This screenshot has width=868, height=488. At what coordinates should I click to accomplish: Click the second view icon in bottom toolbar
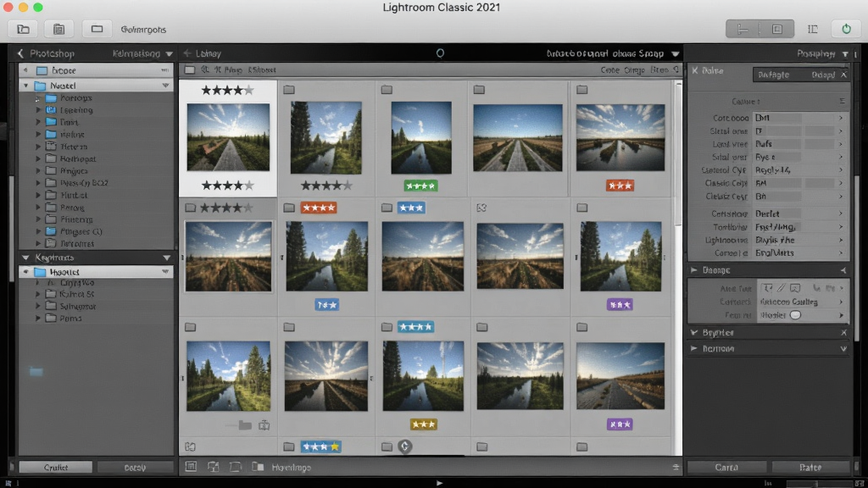213,467
